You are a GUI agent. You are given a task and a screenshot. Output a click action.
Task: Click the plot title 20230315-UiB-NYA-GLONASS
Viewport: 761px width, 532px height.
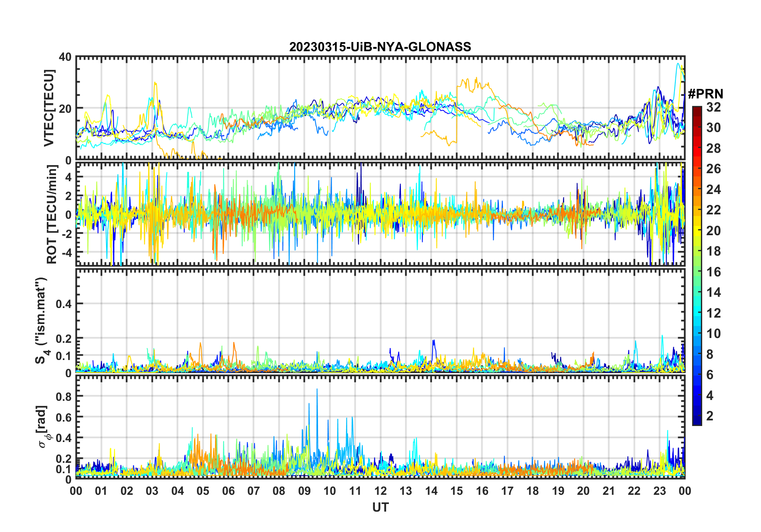[380, 47]
